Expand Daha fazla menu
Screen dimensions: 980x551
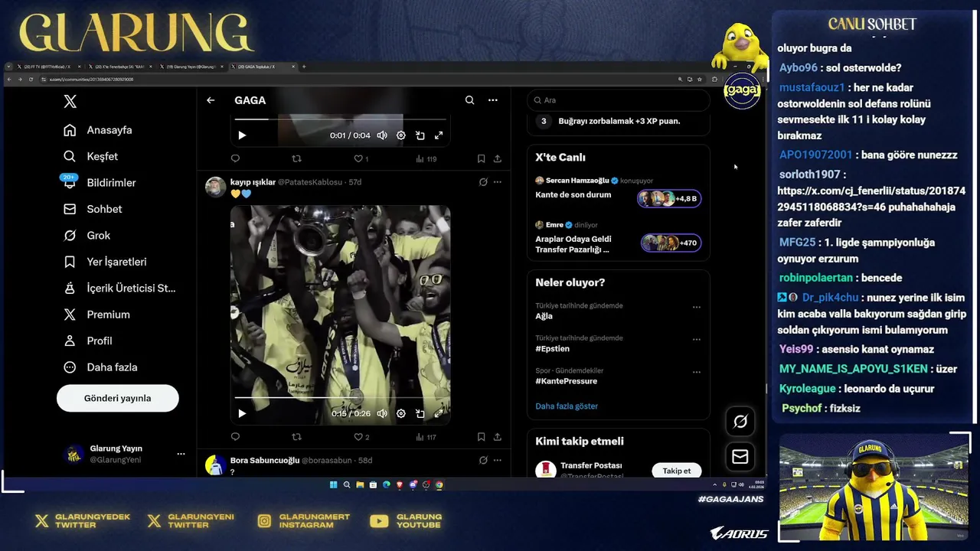tap(100, 367)
